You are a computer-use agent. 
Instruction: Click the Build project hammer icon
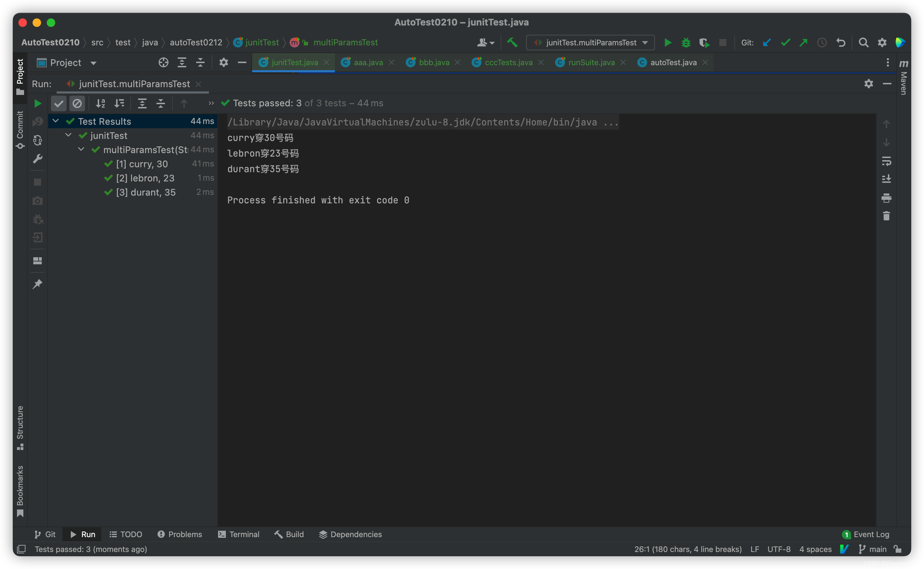tap(512, 43)
